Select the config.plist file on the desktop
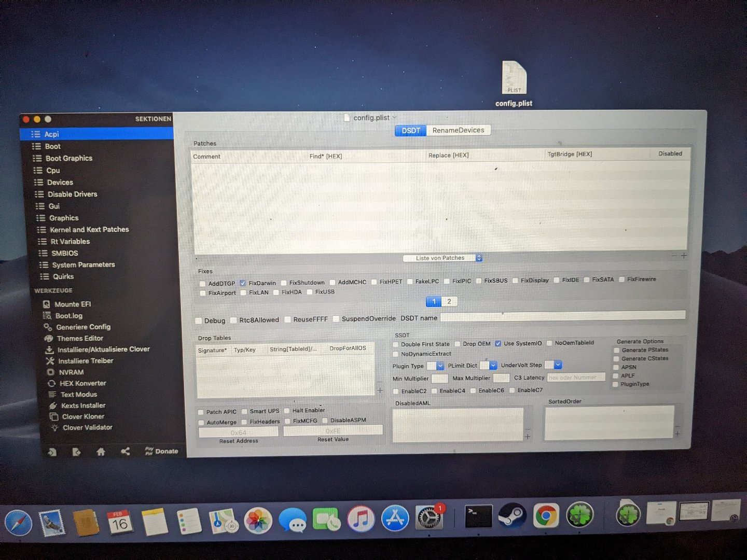Viewport: 747px width, 560px height. click(x=514, y=84)
